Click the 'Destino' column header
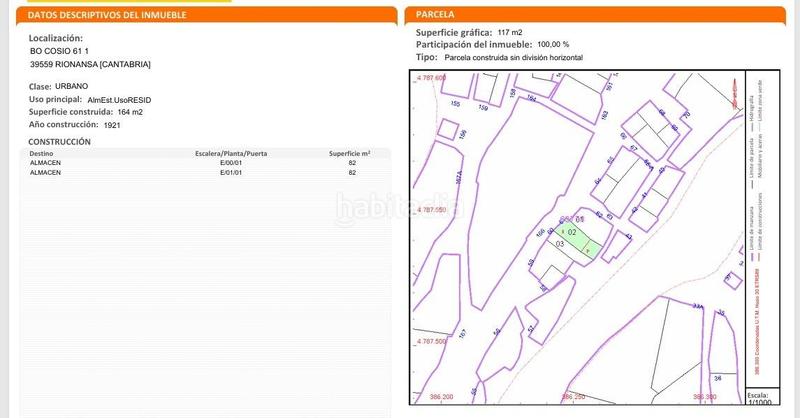This screenshot has height=418, width=800. [43, 155]
